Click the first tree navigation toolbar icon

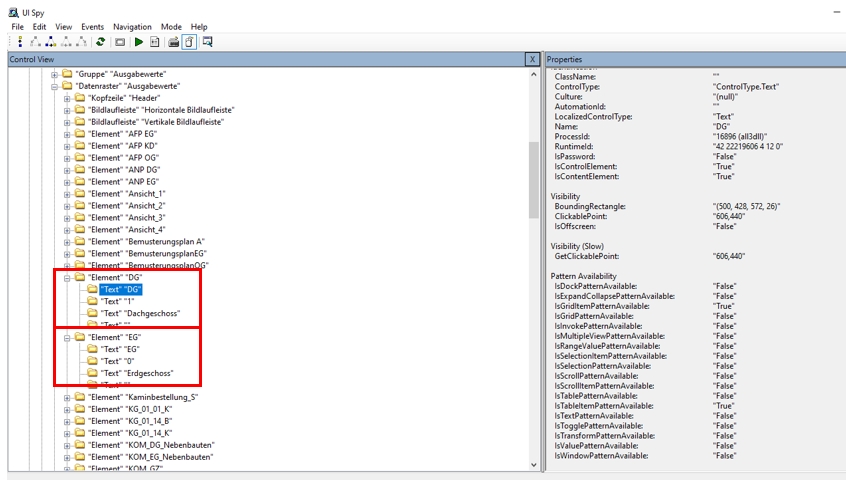click(21, 42)
